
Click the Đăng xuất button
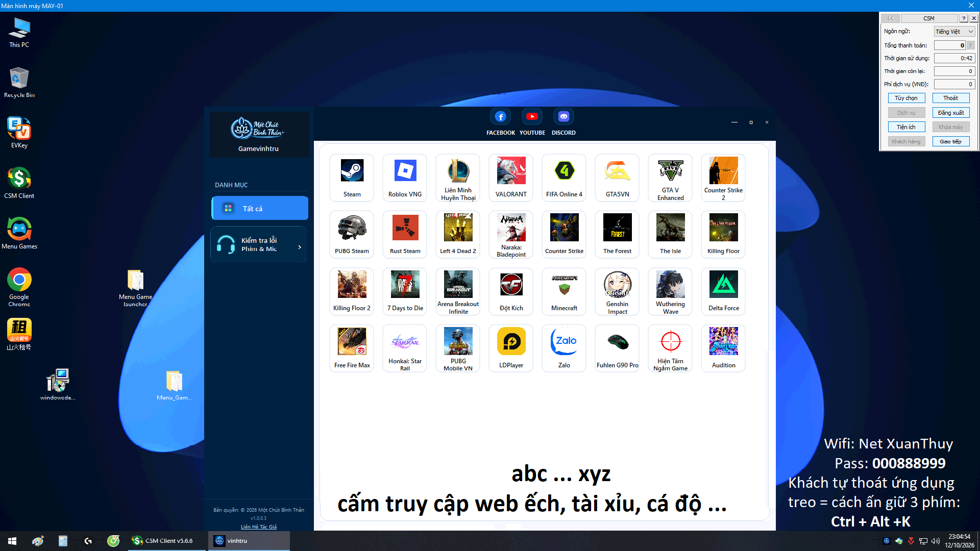pyautogui.click(x=950, y=113)
